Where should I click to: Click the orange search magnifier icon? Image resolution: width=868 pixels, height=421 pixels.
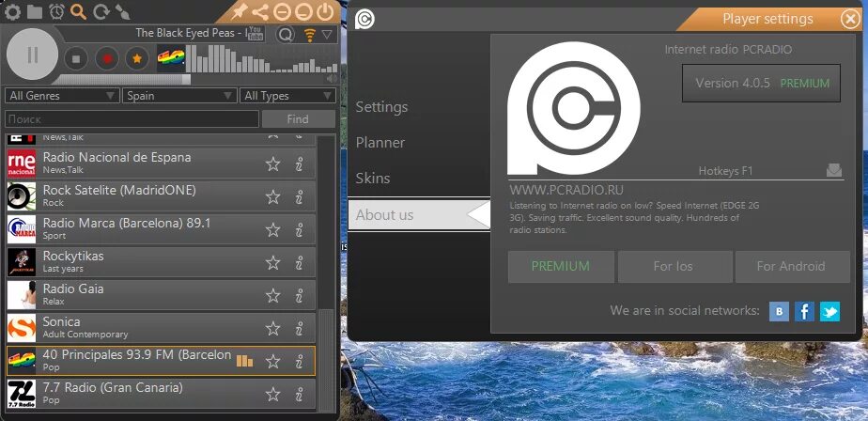pos(79,11)
